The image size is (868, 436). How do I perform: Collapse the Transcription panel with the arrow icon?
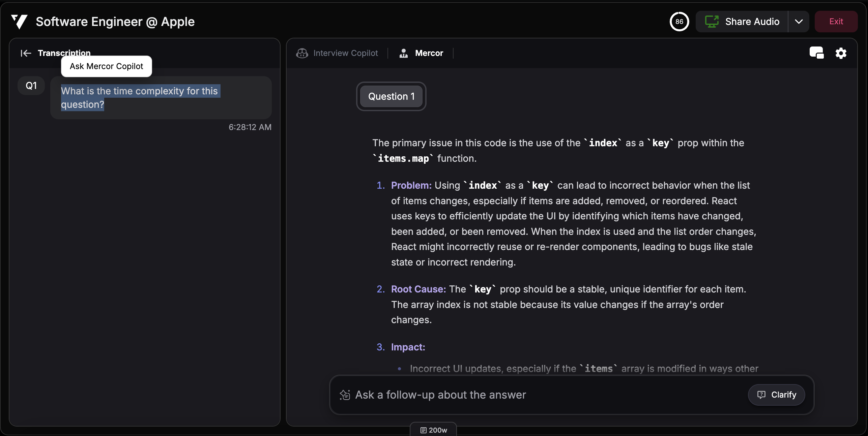pos(26,53)
